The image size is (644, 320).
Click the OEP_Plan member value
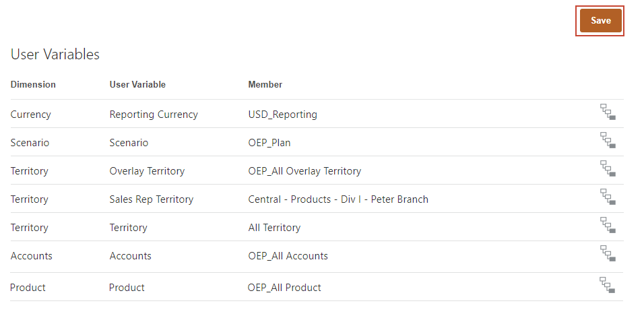point(269,143)
